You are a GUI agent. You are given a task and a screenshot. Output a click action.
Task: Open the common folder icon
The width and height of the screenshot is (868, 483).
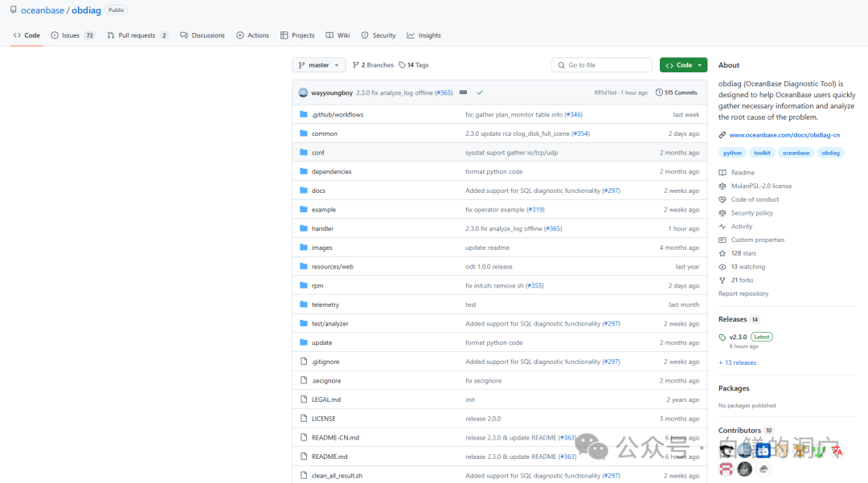[x=303, y=133]
